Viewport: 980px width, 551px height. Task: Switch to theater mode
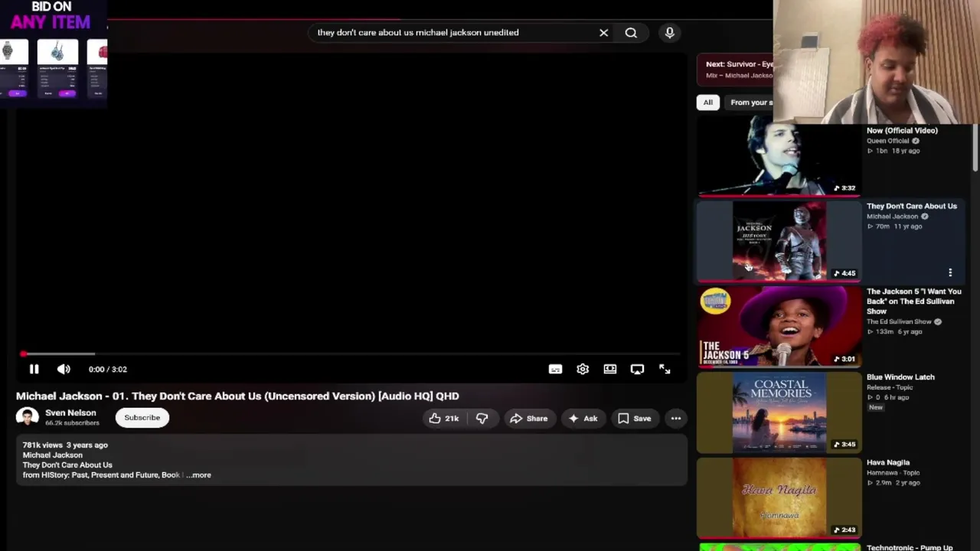[x=609, y=369]
